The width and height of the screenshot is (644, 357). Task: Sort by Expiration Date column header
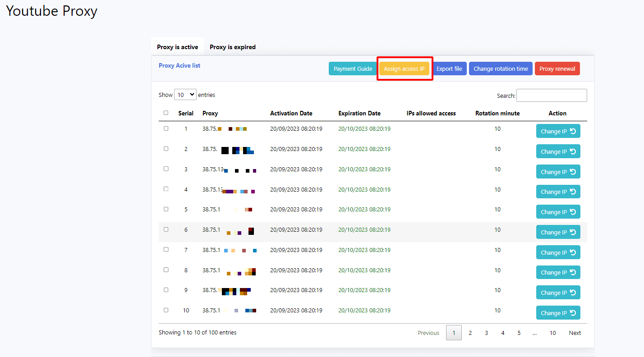point(359,113)
